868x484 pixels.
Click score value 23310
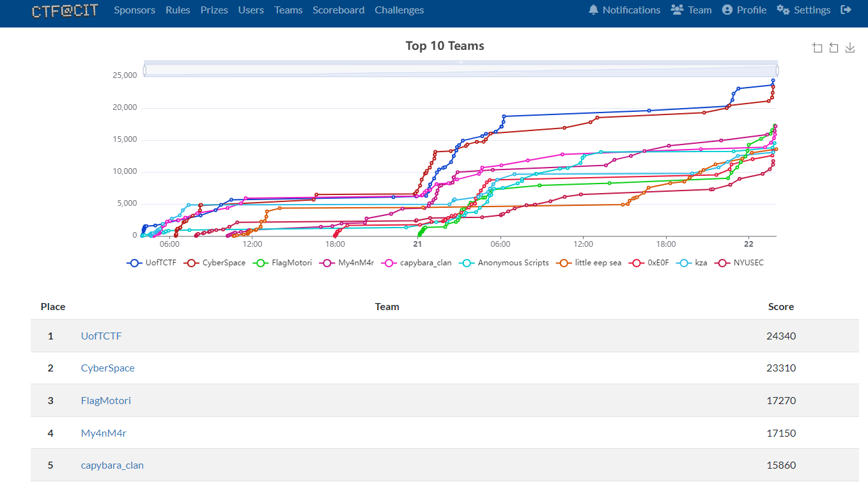coord(781,368)
